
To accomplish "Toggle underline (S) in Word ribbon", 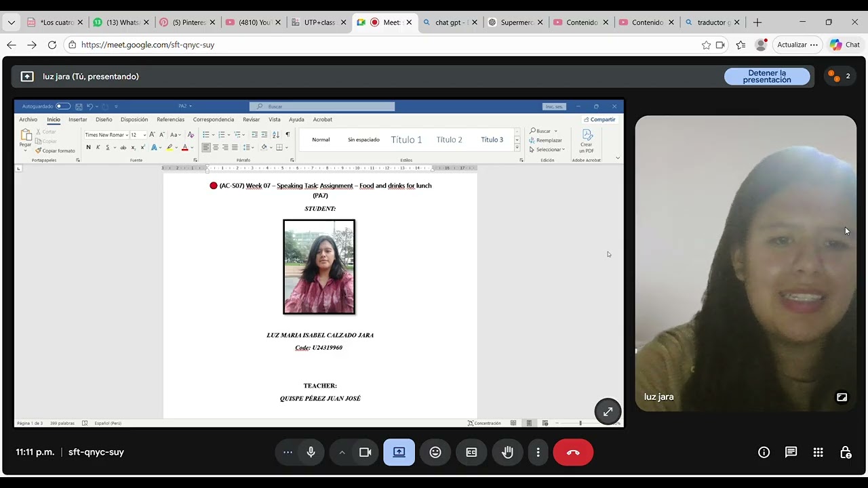I will coord(106,147).
